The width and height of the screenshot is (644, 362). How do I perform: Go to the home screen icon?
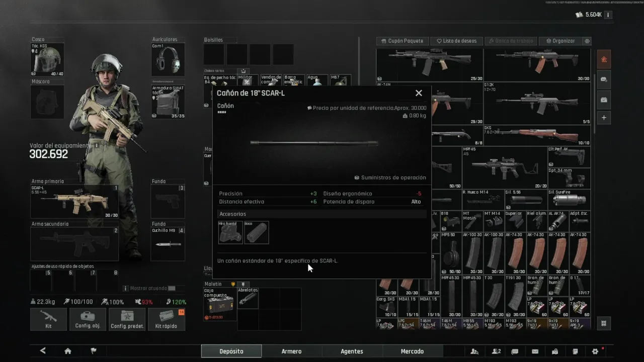tap(68, 351)
